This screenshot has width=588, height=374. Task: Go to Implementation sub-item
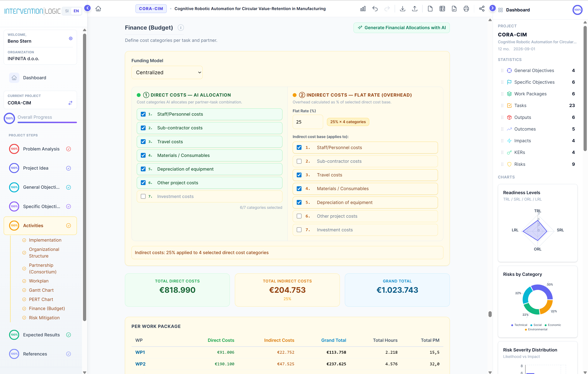click(x=45, y=240)
